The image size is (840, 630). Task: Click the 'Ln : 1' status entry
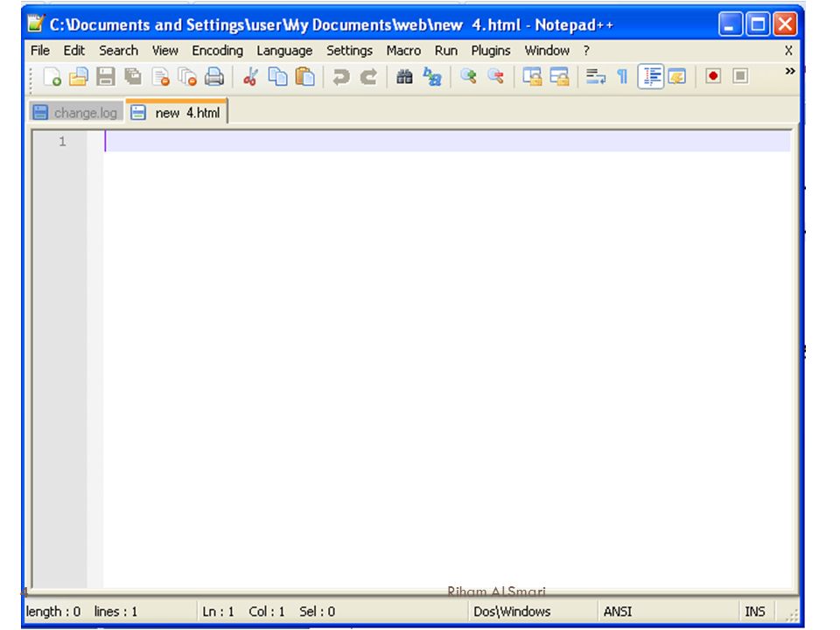tap(218, 612)
